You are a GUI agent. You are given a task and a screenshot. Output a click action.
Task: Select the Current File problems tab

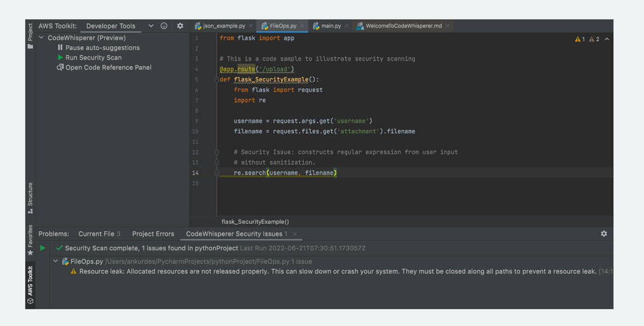(x=99, y=234)
